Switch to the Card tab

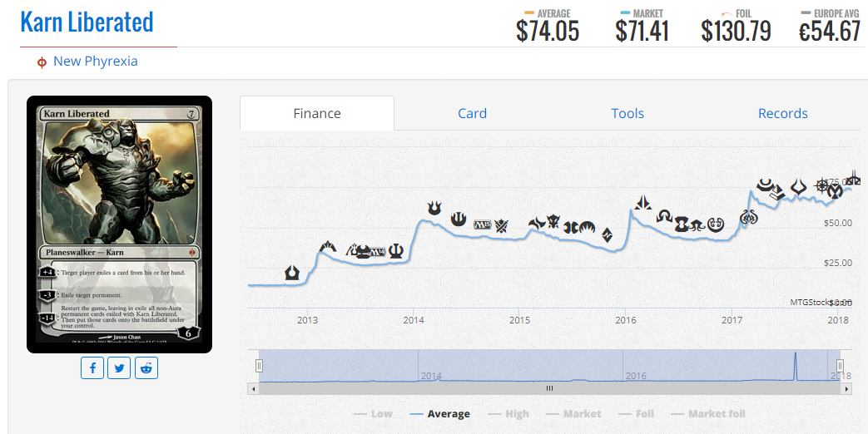point(472,113)
